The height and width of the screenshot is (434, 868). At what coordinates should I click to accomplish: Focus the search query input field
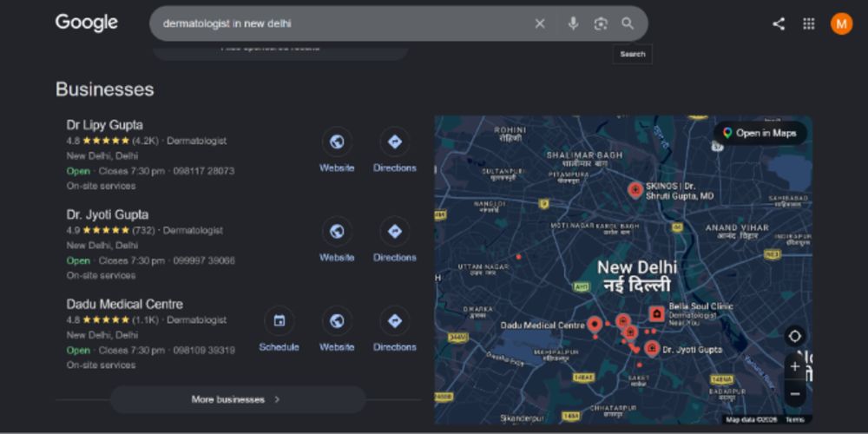[x=343, y=23]
